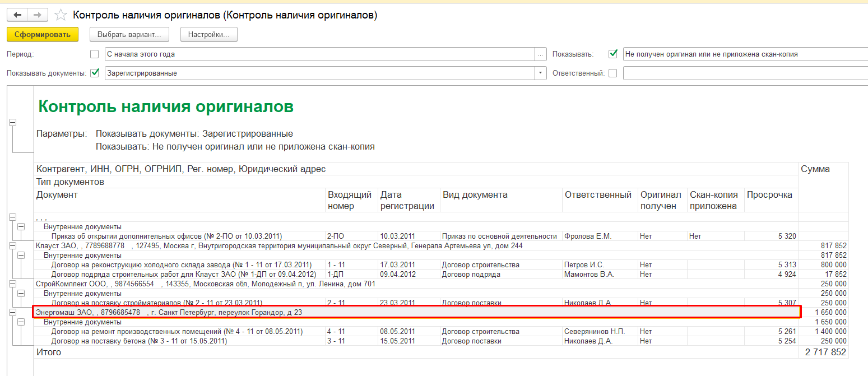Image resolution: width=868 pixels, height=376 pixels.
Task: Go forward with the right arrow button
Action: (x=38, y=15)
